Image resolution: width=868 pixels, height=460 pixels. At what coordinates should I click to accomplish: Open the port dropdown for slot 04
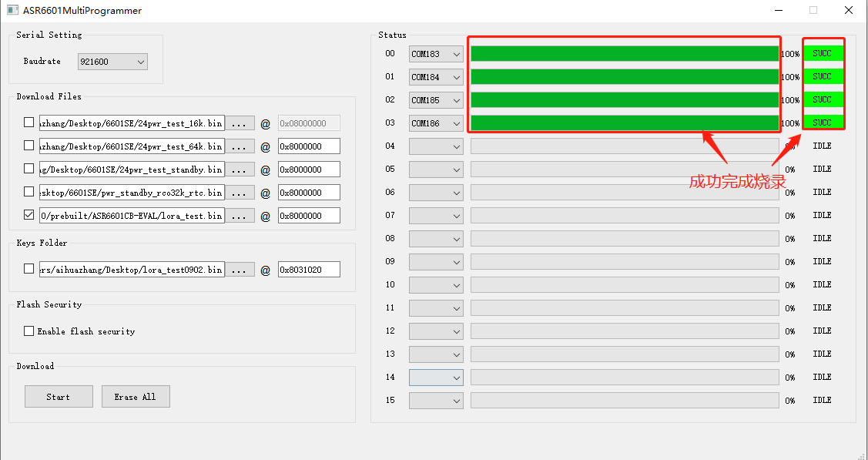436,146
